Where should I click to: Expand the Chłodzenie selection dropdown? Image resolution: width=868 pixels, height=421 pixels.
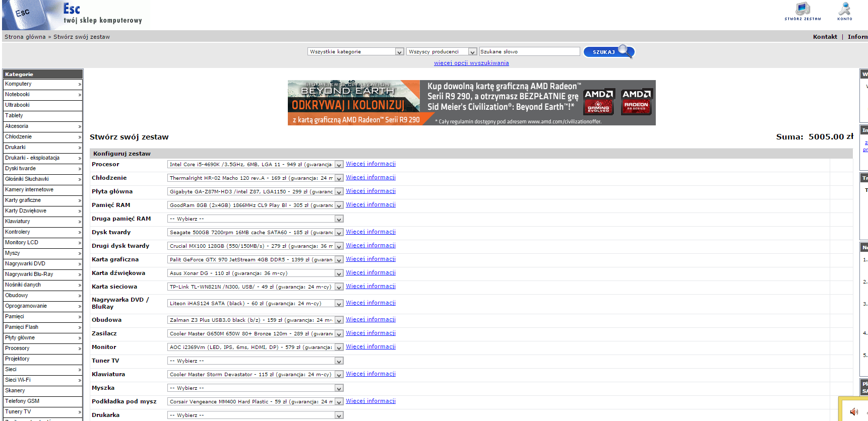[255, 178]
